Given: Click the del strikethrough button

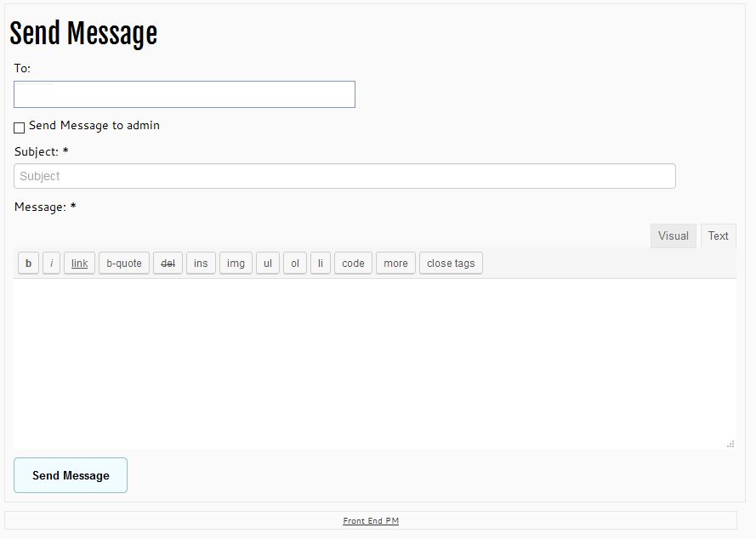Looking at the screenshot, I should [168, 264].
